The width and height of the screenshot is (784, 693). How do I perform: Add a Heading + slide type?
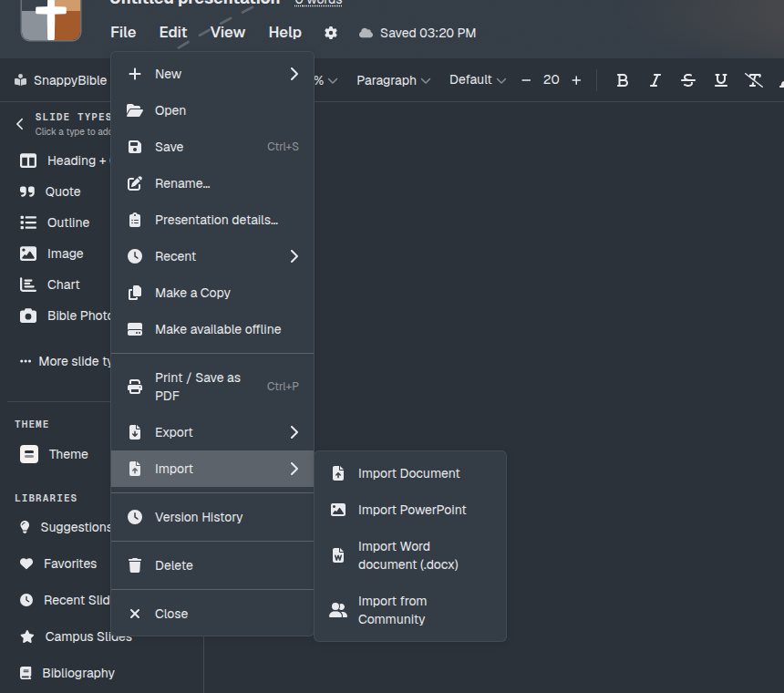click(x=65, y=160)
